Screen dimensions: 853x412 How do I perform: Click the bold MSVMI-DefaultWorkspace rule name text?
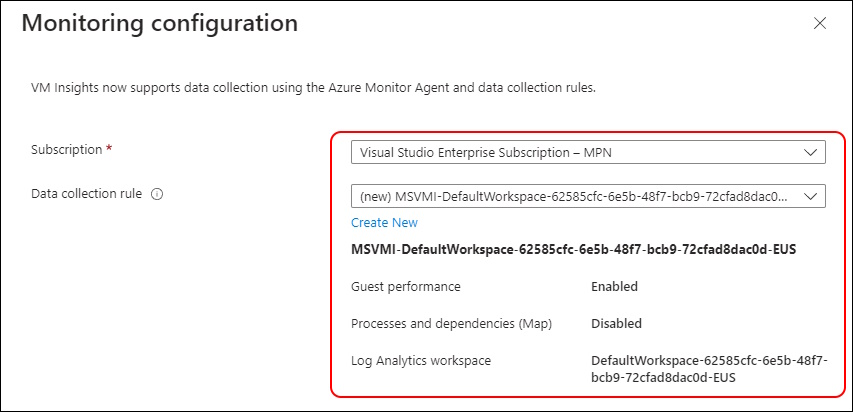[574, 250]
